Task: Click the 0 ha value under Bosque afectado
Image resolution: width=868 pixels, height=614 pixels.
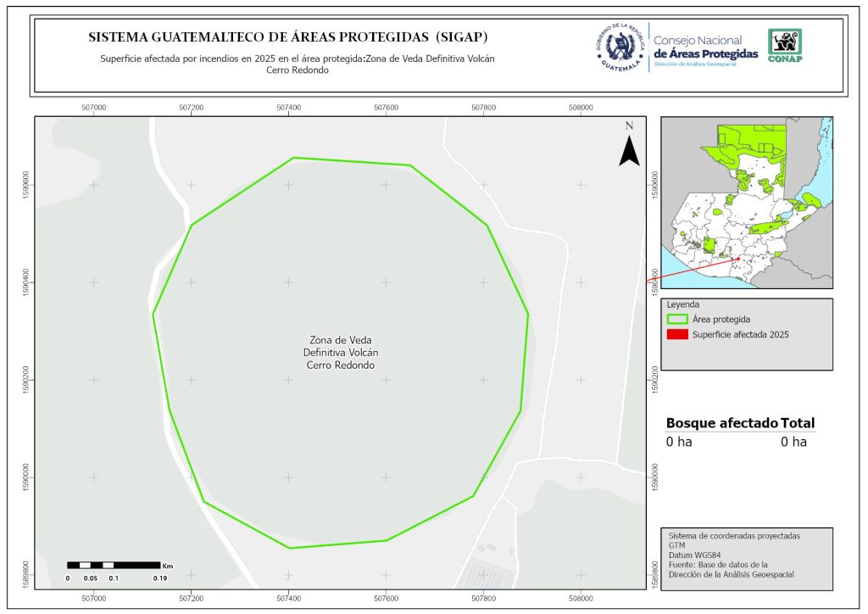Action: [679, 442]
